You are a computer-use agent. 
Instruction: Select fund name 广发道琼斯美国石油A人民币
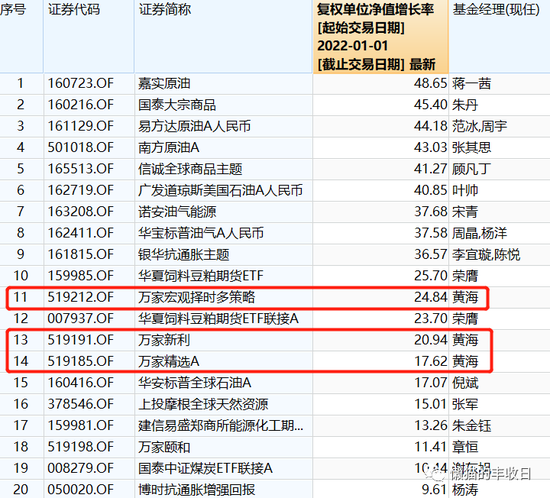(x=220, y=190)
